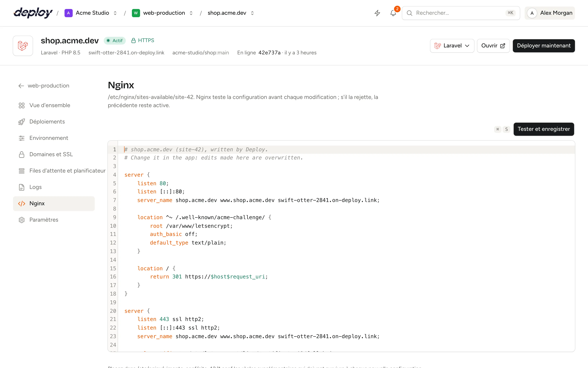This screenshot has width=588, height=368.
Task: Click the Domaines et SSL padlock icon
Action: (x=22, y=155)
